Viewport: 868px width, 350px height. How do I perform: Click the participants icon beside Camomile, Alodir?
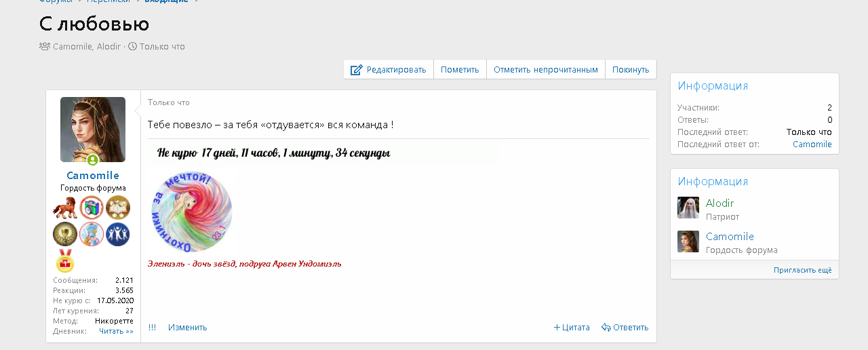pos(45,46)
